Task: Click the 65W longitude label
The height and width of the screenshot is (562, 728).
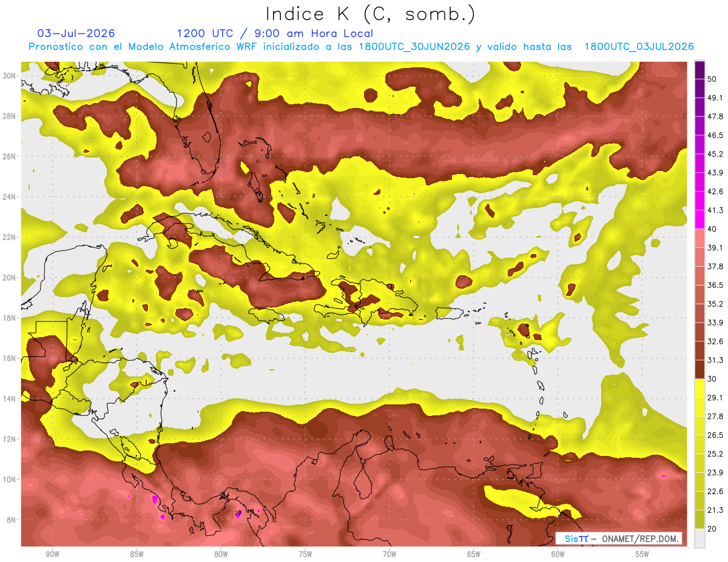Action: pyautogui.click(x=474, y=554)
